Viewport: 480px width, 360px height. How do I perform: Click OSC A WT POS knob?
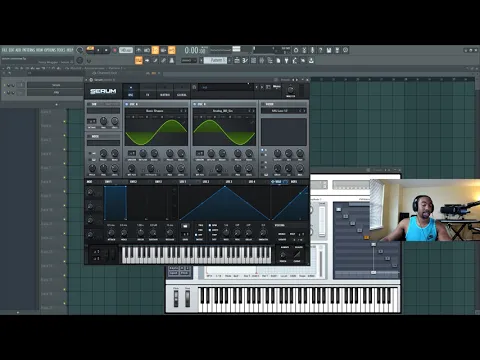coord(132,168)
